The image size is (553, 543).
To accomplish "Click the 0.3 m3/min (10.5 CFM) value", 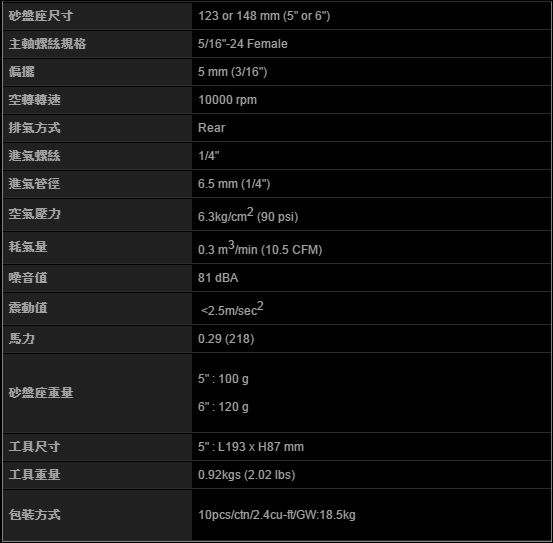I will 260,248.
